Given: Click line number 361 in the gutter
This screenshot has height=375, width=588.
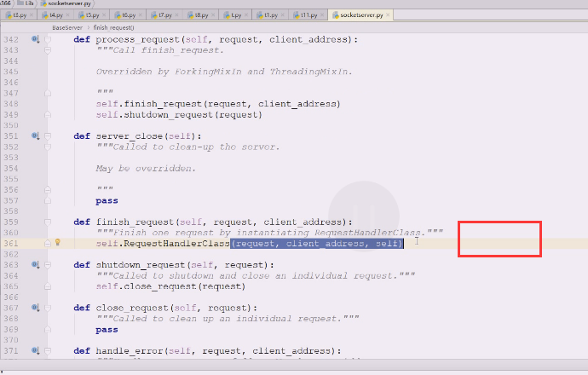Looking at the screenshot, I should tap(11, 244).
